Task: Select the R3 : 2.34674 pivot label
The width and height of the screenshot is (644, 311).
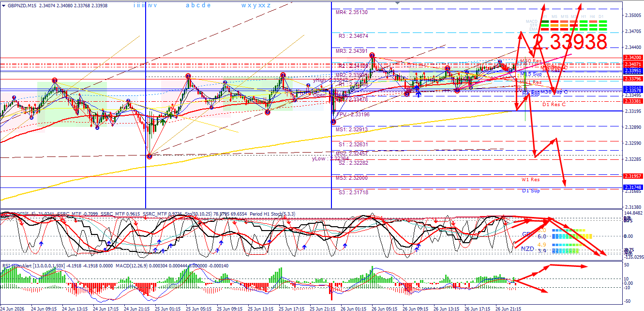Action: 354,36
